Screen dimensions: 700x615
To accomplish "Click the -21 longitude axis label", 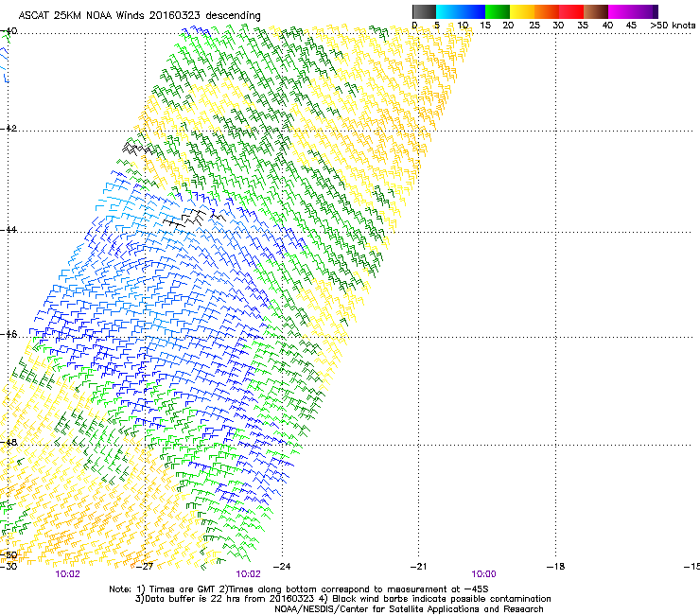I will [x=419, y=567].
